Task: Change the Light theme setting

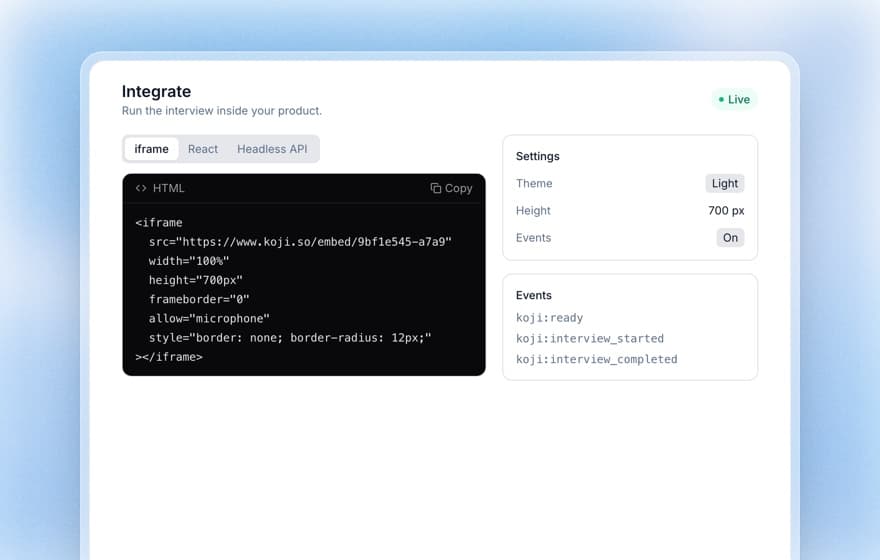Action: pos(725,183)
